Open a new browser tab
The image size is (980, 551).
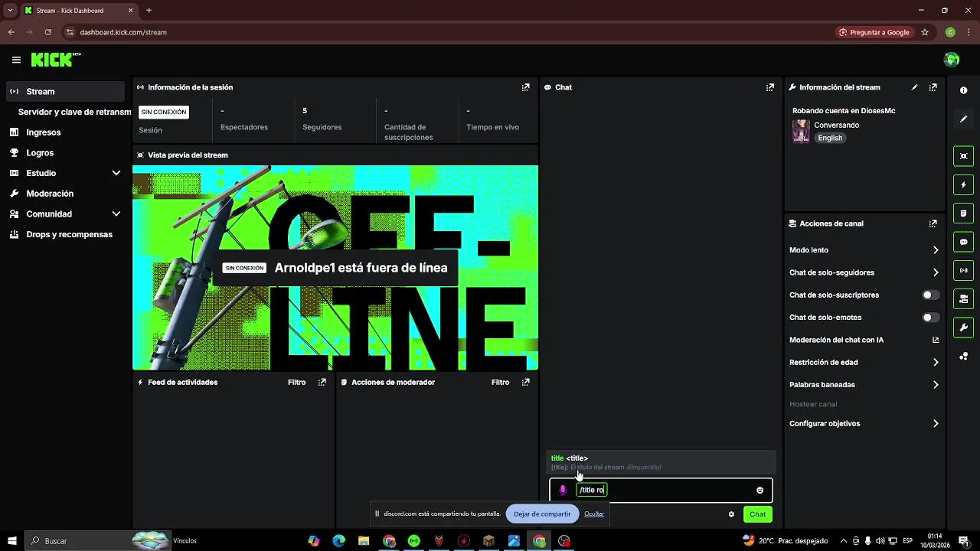coord(149,11)
